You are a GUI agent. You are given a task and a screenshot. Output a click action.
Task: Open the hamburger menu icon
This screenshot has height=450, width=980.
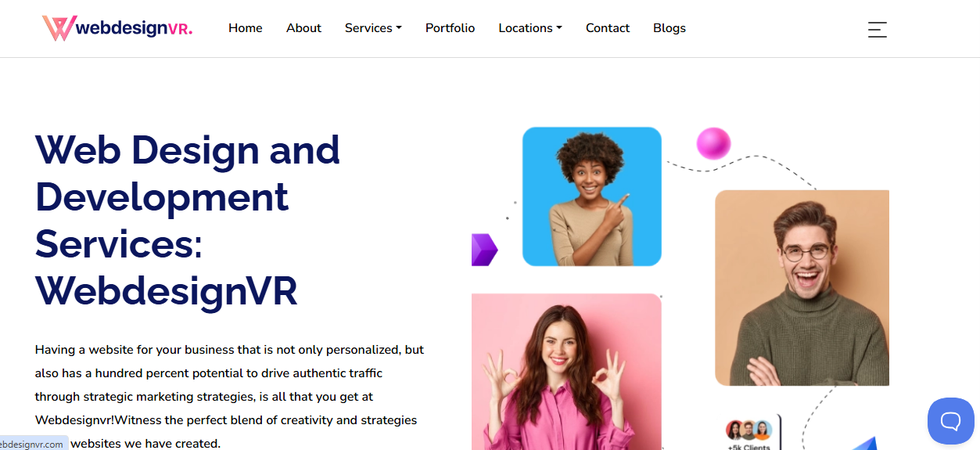pyautogui.click(x=877, y=29)
